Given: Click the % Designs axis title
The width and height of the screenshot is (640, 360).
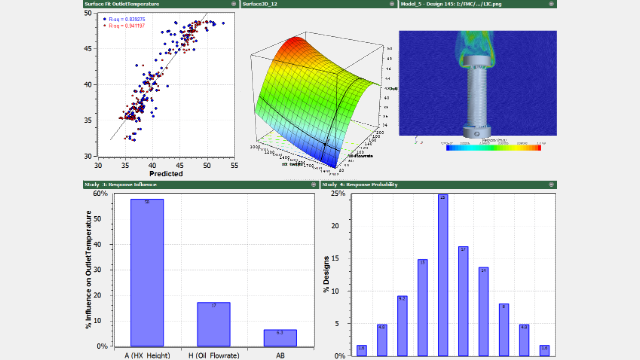Looking at the screenshot, I should click(326, 274).
